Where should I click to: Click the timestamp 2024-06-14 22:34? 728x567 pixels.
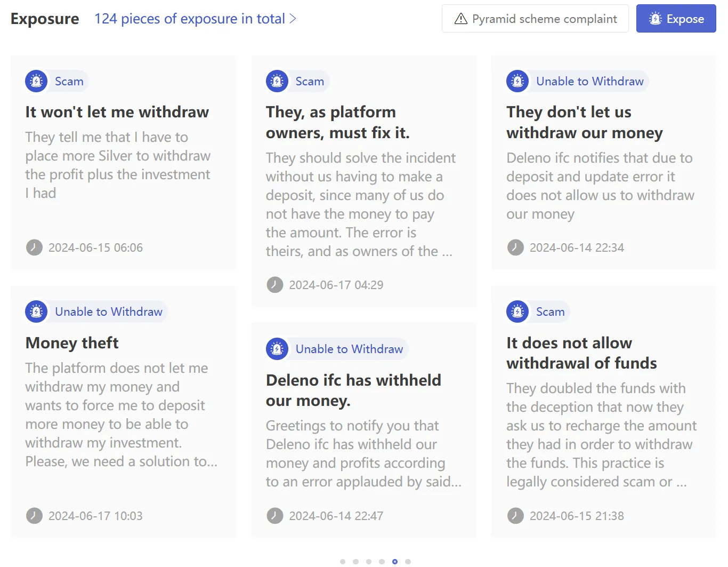tap(577, 247)
